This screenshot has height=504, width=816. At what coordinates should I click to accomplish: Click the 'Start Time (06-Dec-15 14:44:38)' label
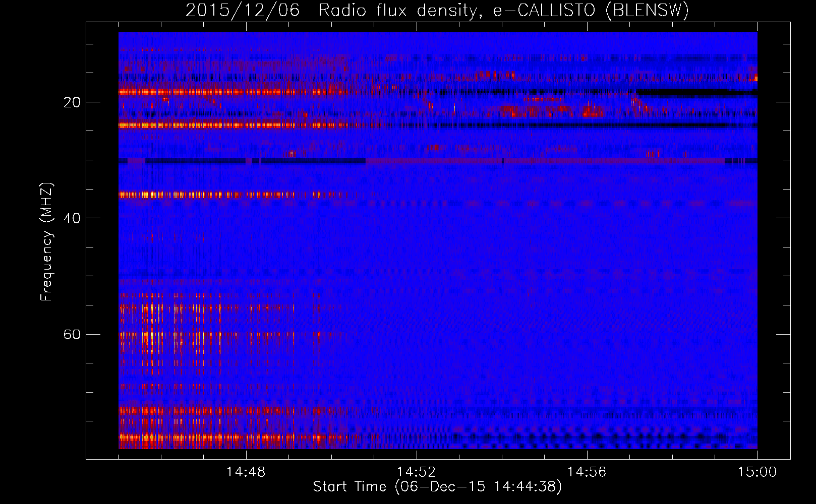(437, 487)
